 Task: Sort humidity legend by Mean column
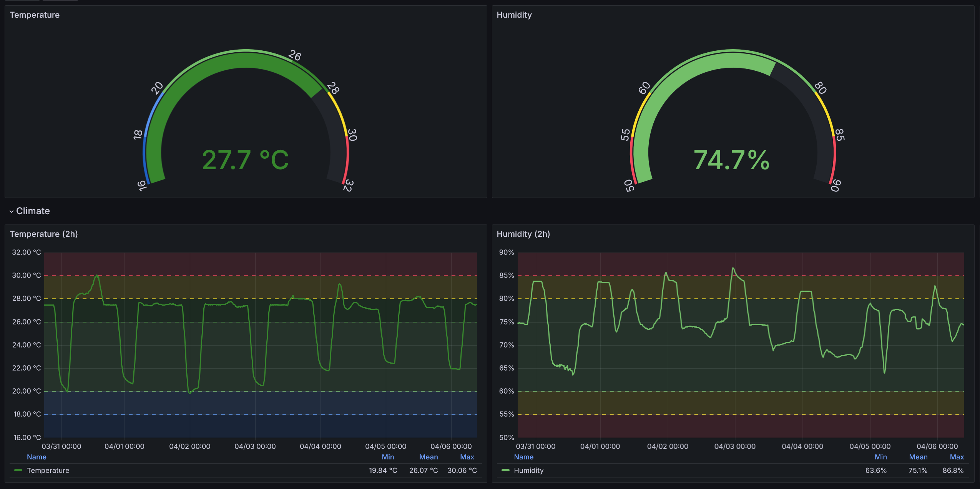click(918, 457)
